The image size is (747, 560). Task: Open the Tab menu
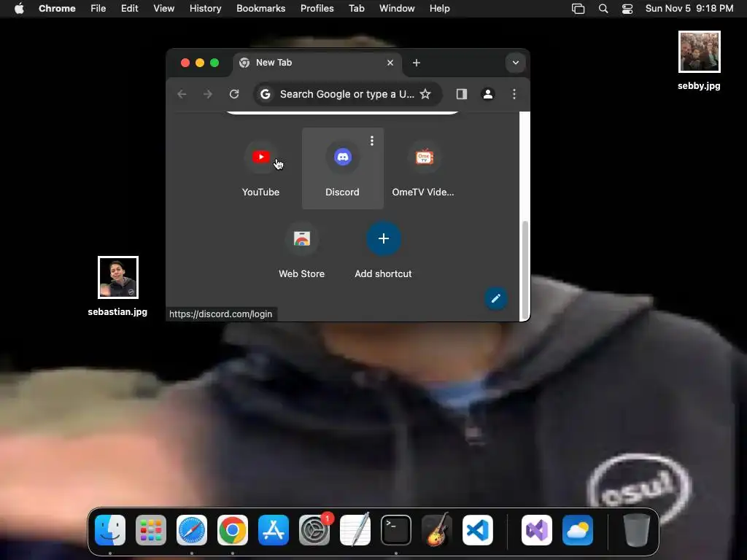pos(356,9)
